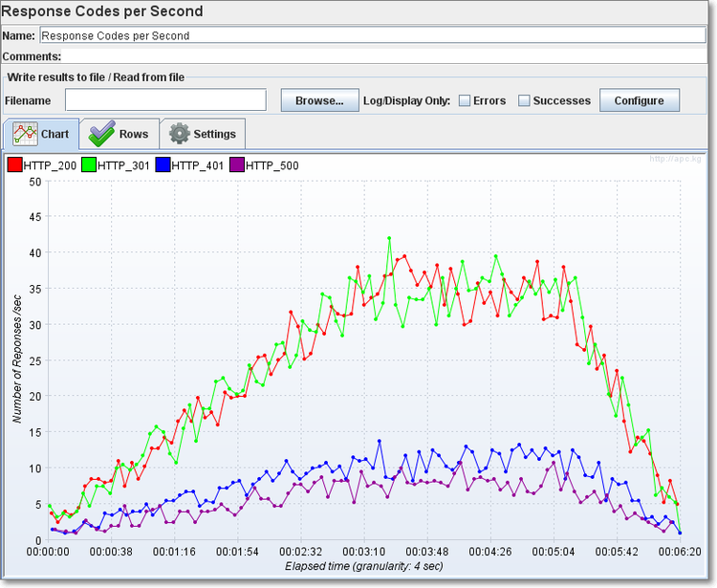The height and width of the screenshot is (588, 717).
Task: Click into the Name input field
Action: pyautogui.click(x=373, y=35)
